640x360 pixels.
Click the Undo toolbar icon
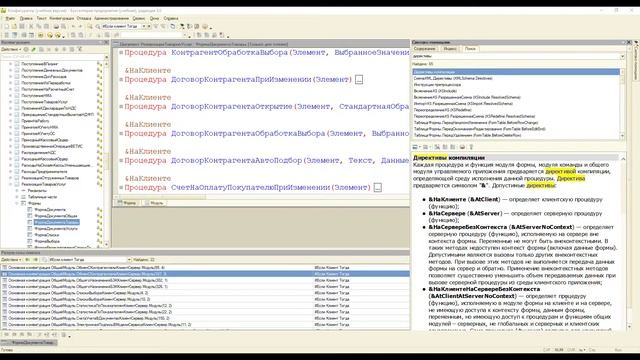point(73,27)
